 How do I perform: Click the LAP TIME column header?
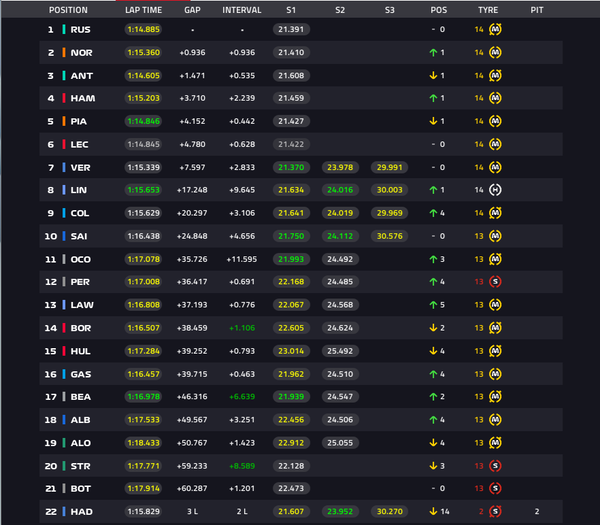click(x=143, y=10)
